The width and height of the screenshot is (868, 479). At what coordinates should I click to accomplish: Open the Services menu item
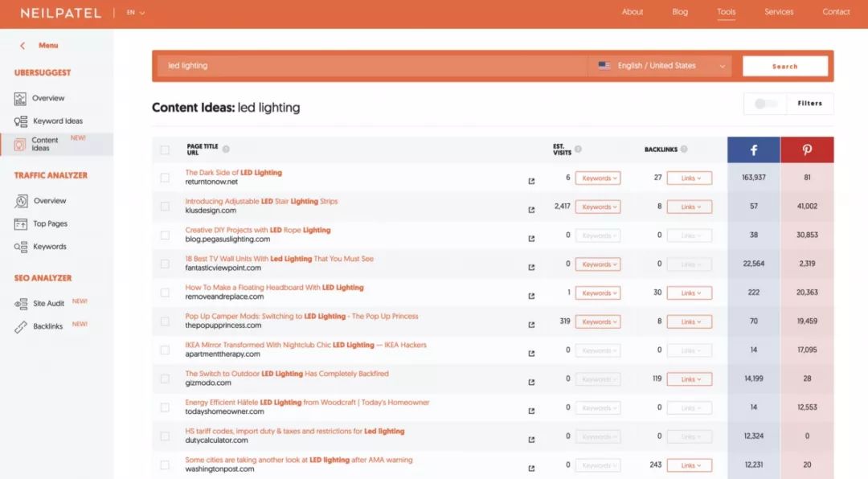tap(779, 11)
